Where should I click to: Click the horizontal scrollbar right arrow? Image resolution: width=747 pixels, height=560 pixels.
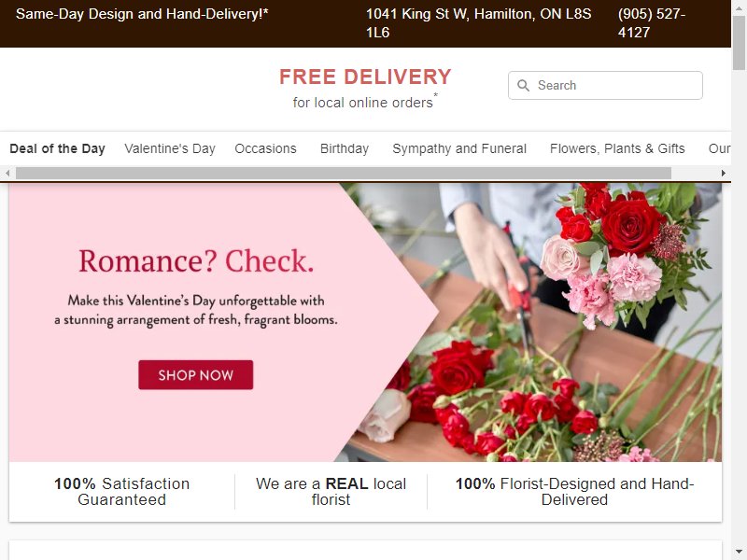[723, 174]
